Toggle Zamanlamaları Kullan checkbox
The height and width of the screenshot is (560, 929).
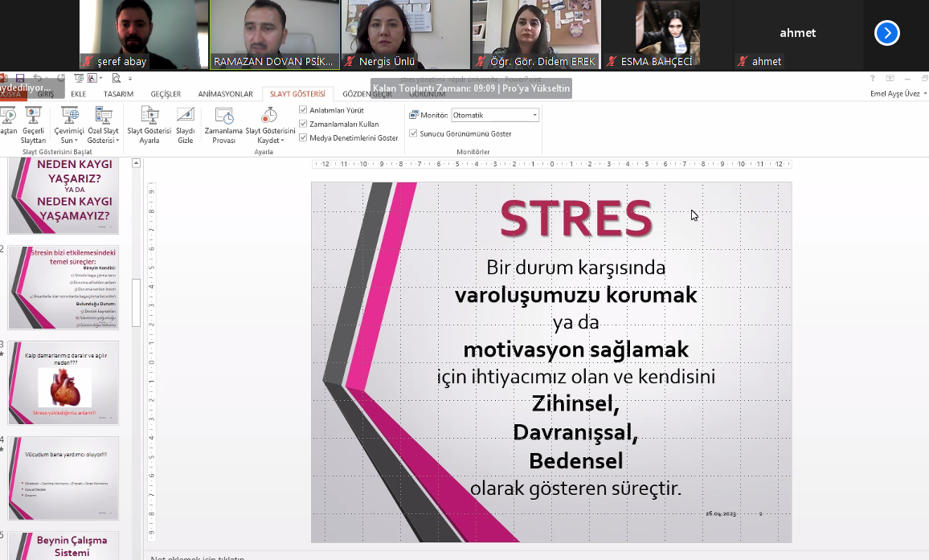(x=303, y=124)
